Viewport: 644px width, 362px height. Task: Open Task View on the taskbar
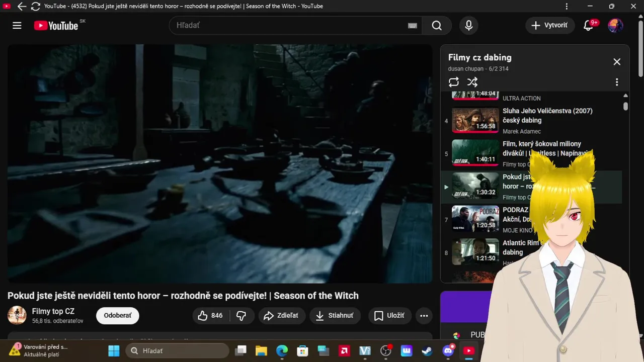242,351
